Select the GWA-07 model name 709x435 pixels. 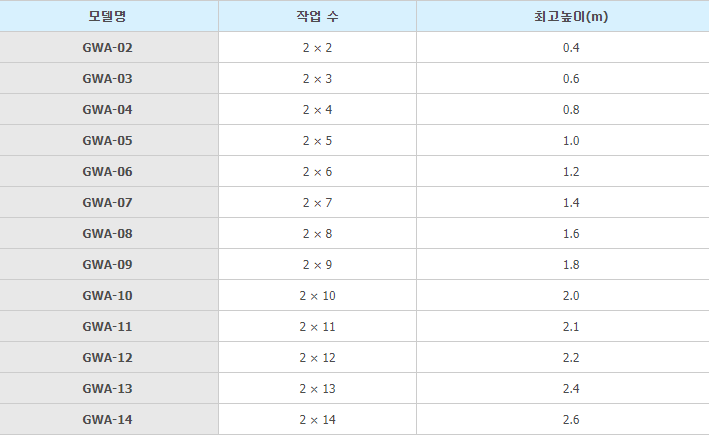pyautogui.click(x=107, y=203)
